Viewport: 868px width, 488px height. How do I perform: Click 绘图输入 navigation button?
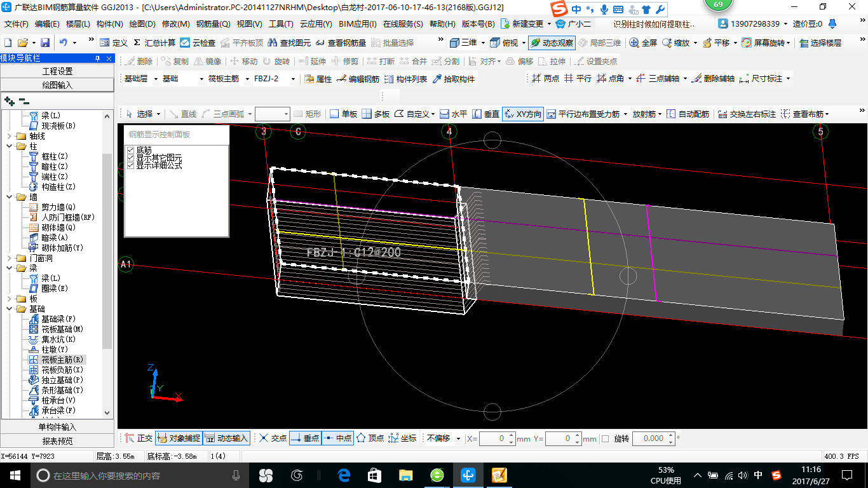coord(57,85)
